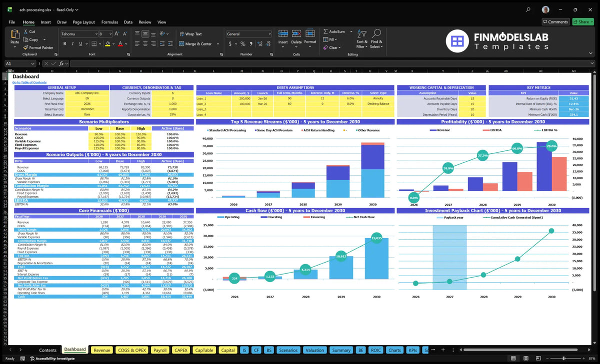Toggle Middle Align in the ribbon
Screen dimensions: 600x364
pos(145,34)
